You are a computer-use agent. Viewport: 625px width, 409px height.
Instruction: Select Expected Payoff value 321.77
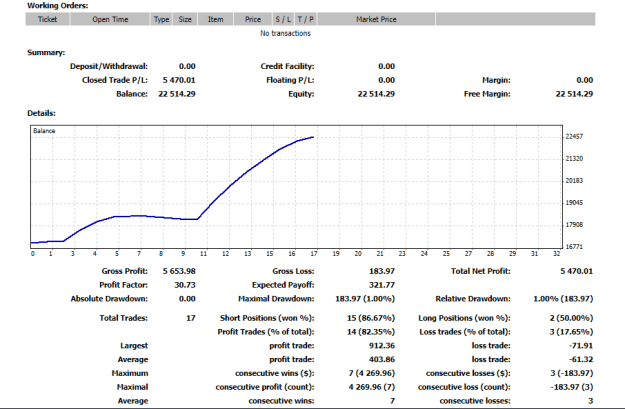tap(382, 285)
